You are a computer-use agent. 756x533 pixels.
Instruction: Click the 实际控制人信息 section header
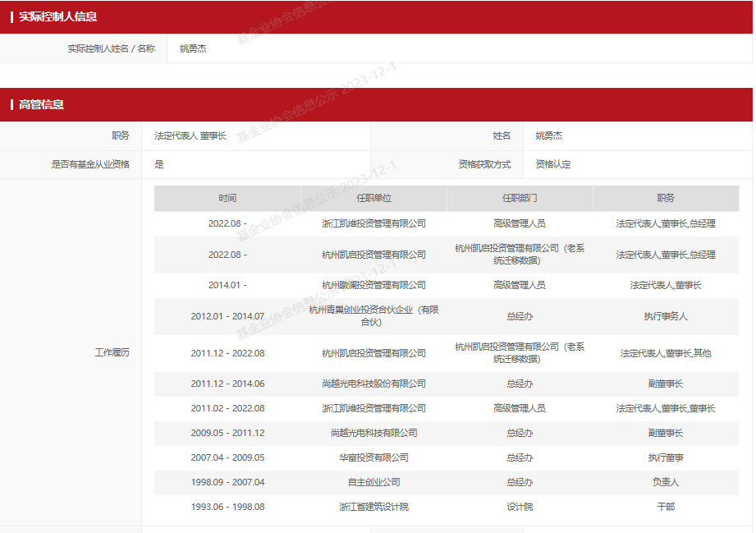coord(376,17)
